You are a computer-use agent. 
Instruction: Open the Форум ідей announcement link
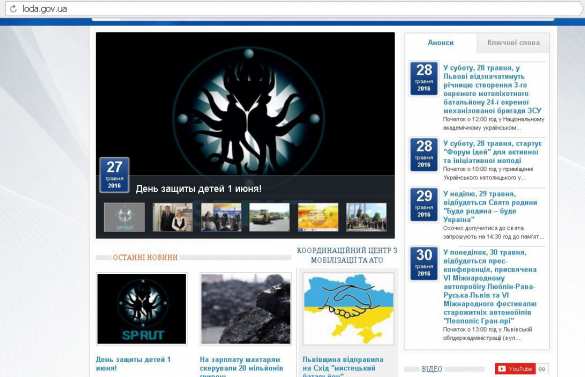tap(492, 152)
